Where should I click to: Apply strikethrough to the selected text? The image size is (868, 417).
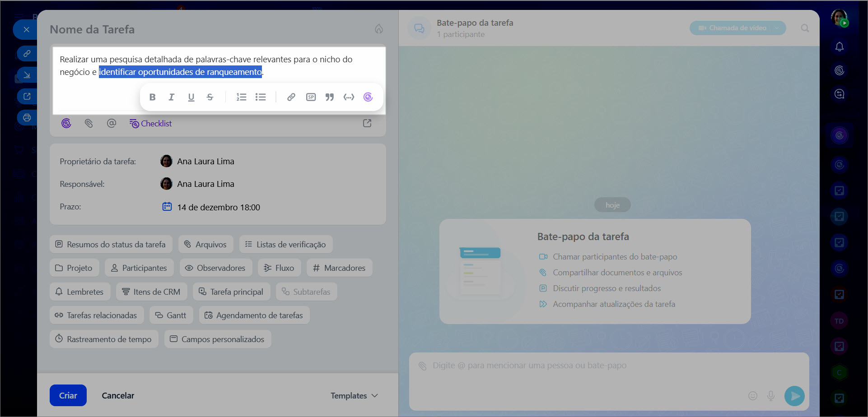click(210, 97)
